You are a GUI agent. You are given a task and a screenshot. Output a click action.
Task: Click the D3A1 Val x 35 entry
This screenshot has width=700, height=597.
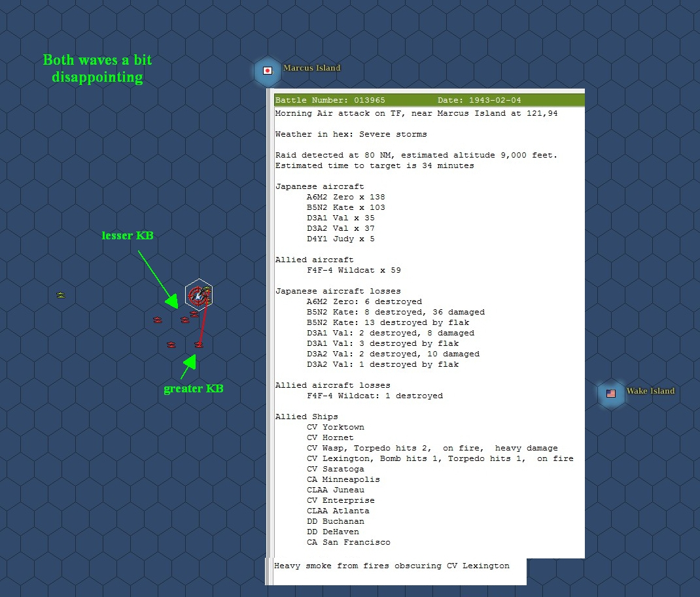tap(341, 218)
